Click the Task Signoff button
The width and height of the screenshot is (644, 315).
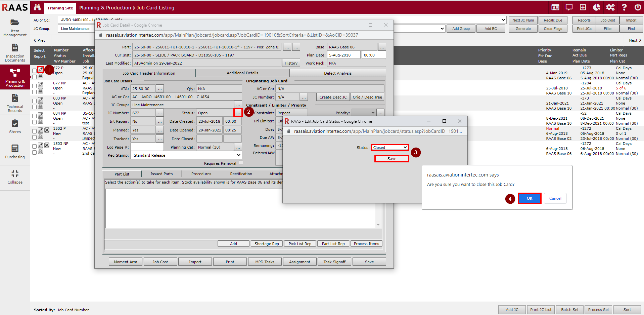coord(334,262)
